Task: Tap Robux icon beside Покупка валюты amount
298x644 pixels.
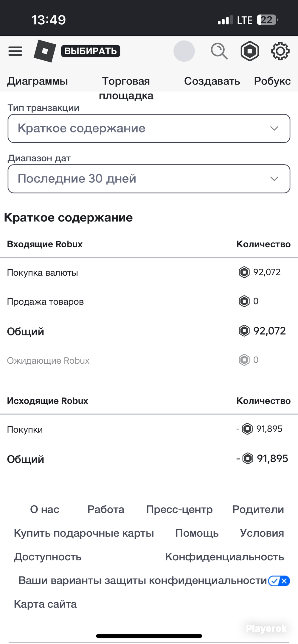Action: [244, 272]
